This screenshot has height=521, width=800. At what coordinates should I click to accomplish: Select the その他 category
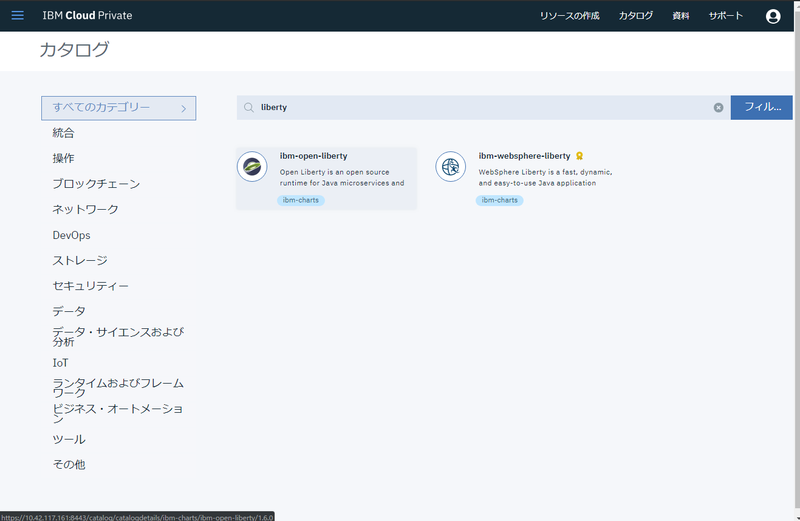(x=69, y=464)
